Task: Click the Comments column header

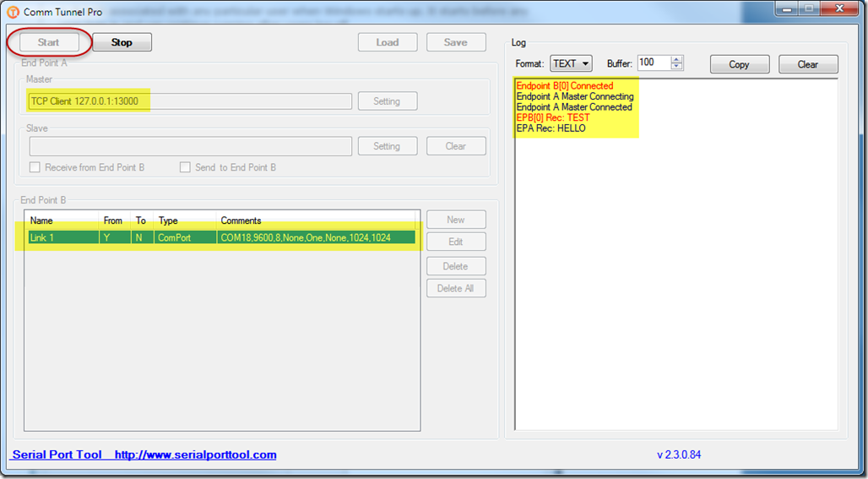Action: click(x=316, y=220)
